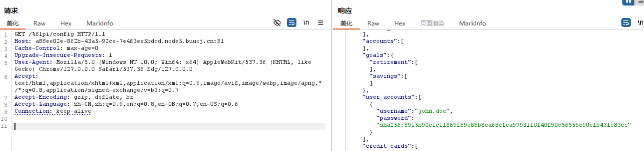Viewport: 644px width, 151px height.
Task: Click the sha256 password hash value
Action: [503, 125]
